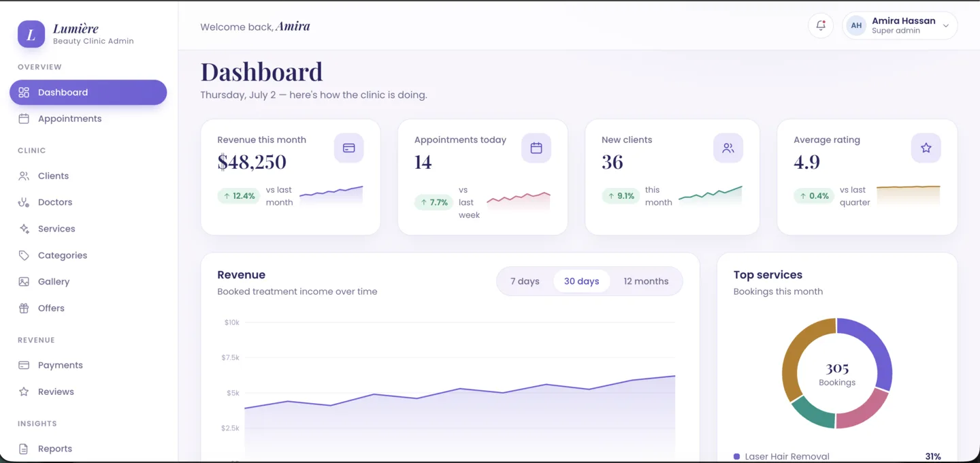Click the 31% Laser Hair Removal value
Screen dimensions: 980x463
tap(932, 457)
